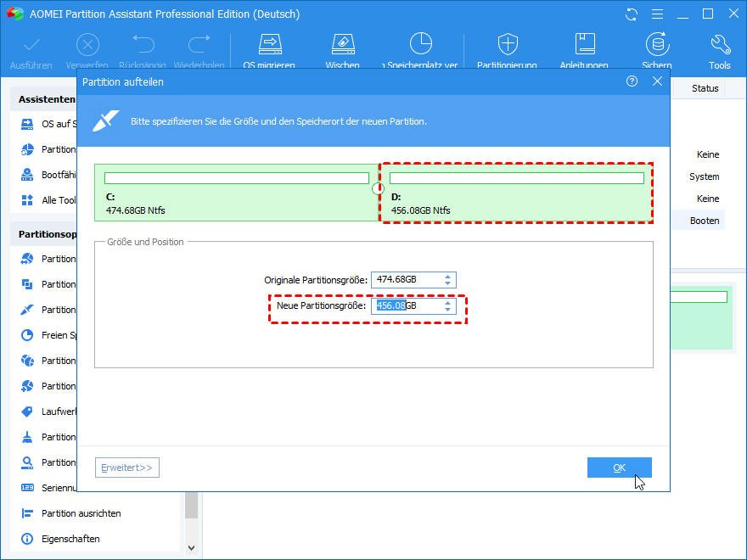Increase the Originale Partitionsgröße spinner up

coord(447,277)
